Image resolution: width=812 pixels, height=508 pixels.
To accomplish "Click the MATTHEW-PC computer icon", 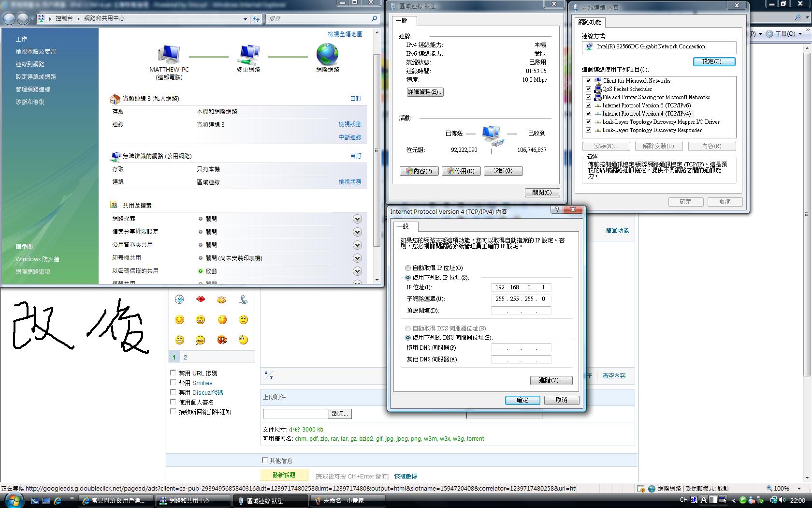I will tap(169, 55).
